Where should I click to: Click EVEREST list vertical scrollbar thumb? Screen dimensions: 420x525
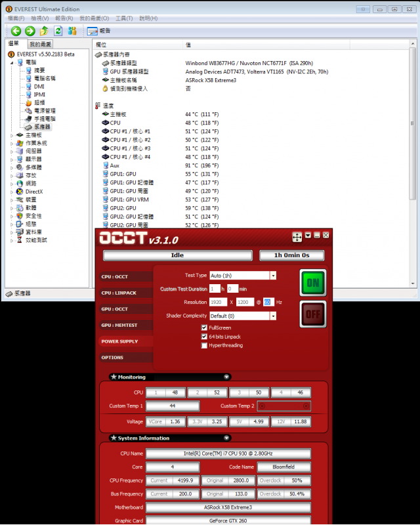point(412,123)
